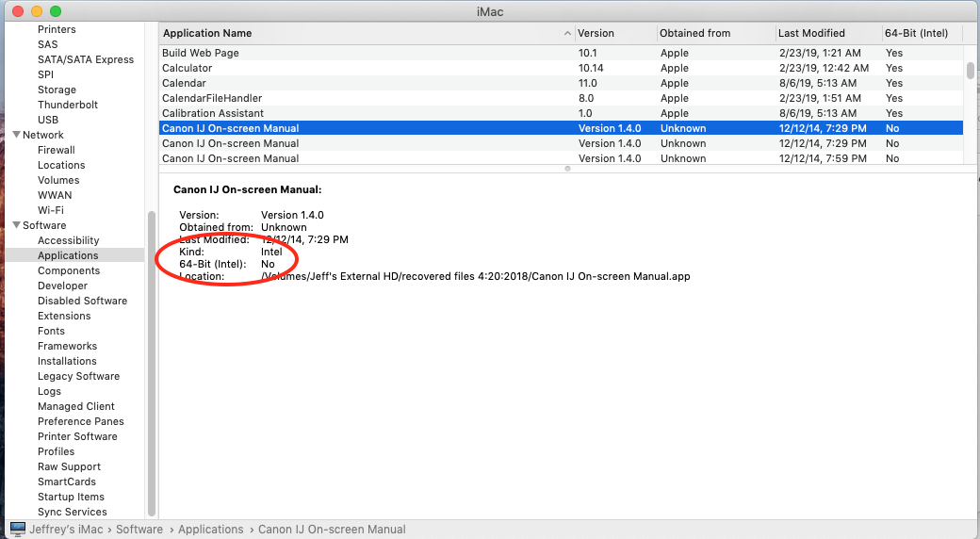Open Accessibility under Software
980x539 pixels.
tap(68, 240)
